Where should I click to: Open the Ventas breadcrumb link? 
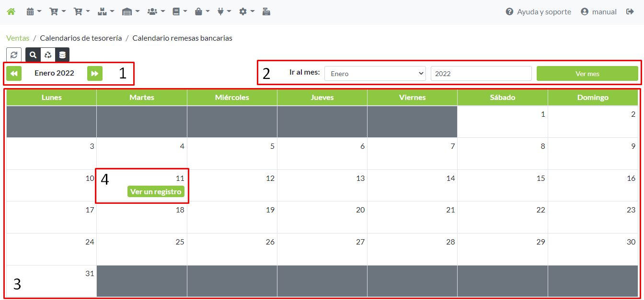(18, 38)
